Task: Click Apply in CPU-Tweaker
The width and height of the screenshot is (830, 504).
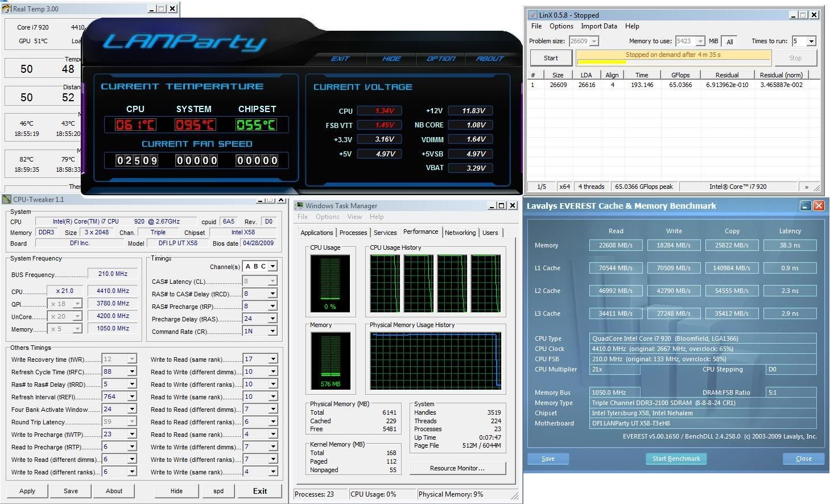Action: pyautogui.click(x=27, y=491)
